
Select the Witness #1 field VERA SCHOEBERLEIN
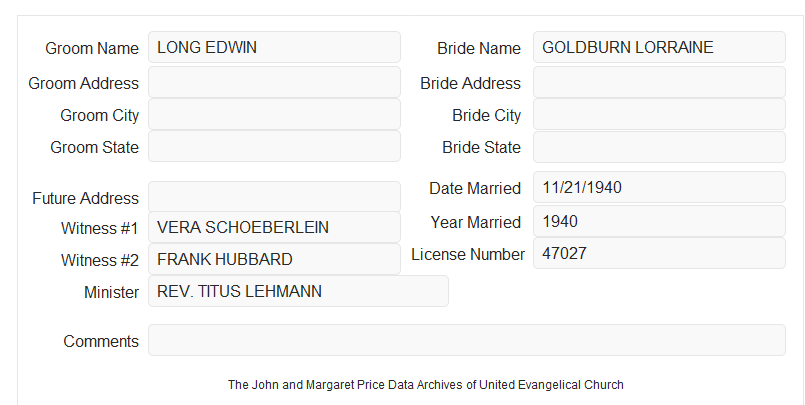coord(274,227)
